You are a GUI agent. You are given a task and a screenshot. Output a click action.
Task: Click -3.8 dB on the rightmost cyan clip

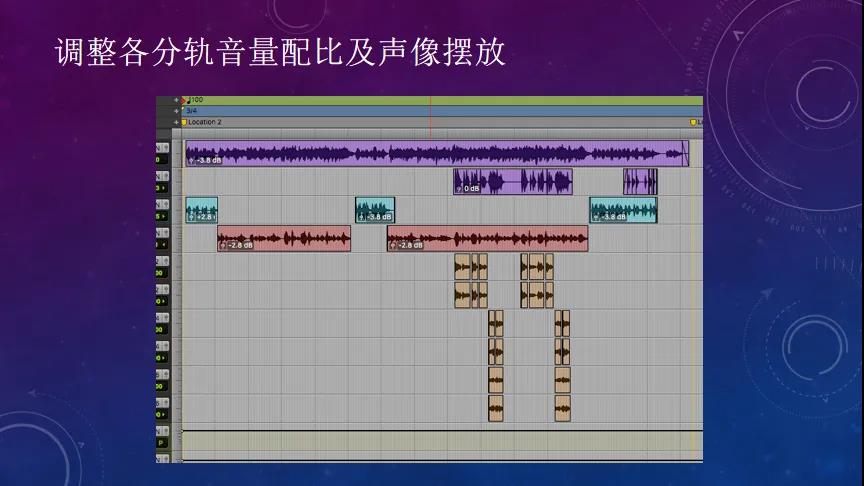(x=613, y=217)
